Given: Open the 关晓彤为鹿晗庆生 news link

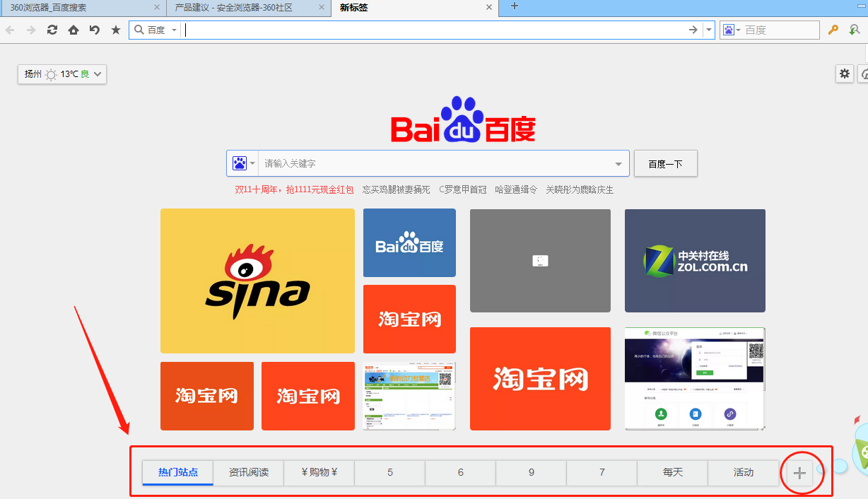Looking at the screenshot, I should coord(580,189).
